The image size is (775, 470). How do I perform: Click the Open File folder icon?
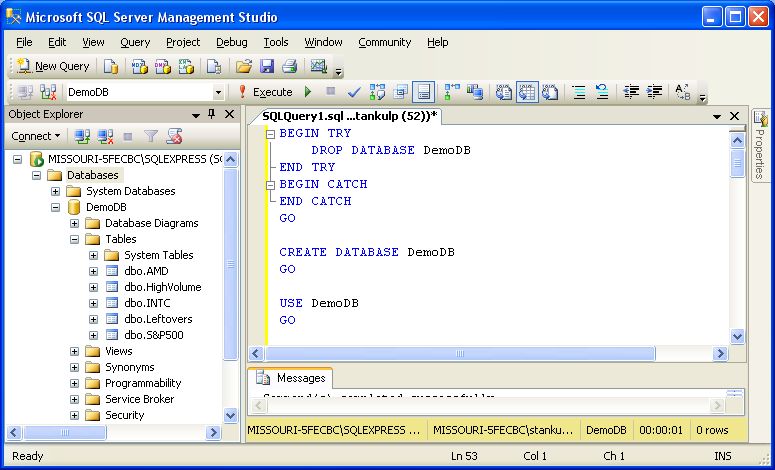coord(243,66)
